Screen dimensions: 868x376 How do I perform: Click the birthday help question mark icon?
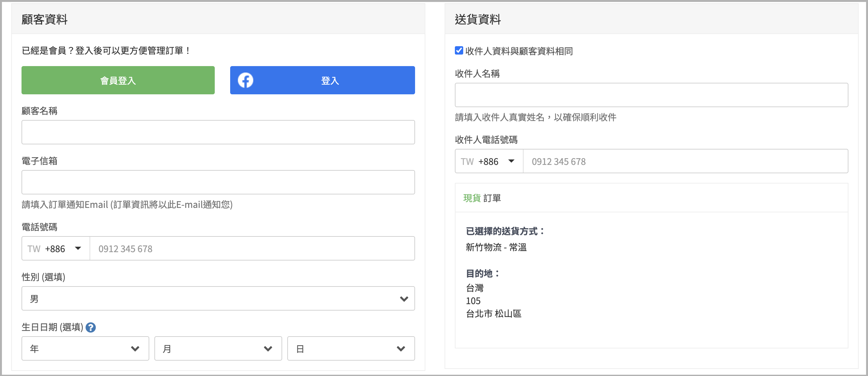91,327
